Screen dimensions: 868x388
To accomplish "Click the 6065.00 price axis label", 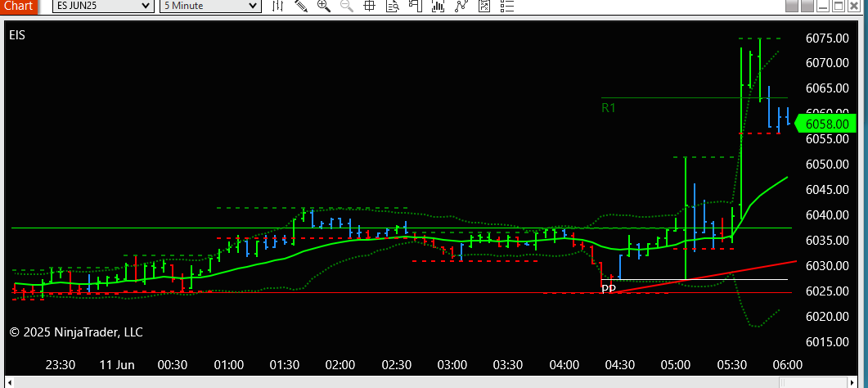I will click(827, 88).
